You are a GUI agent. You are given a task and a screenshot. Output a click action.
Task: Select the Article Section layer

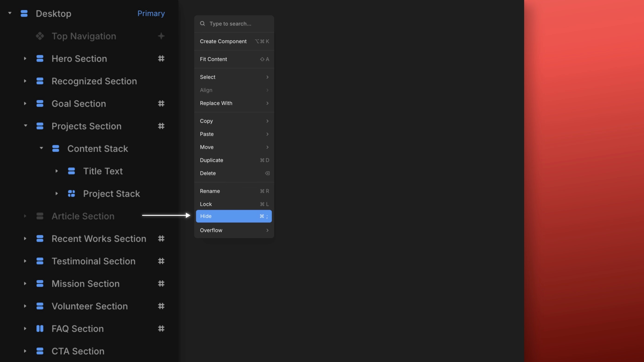[x=83, y=216]
